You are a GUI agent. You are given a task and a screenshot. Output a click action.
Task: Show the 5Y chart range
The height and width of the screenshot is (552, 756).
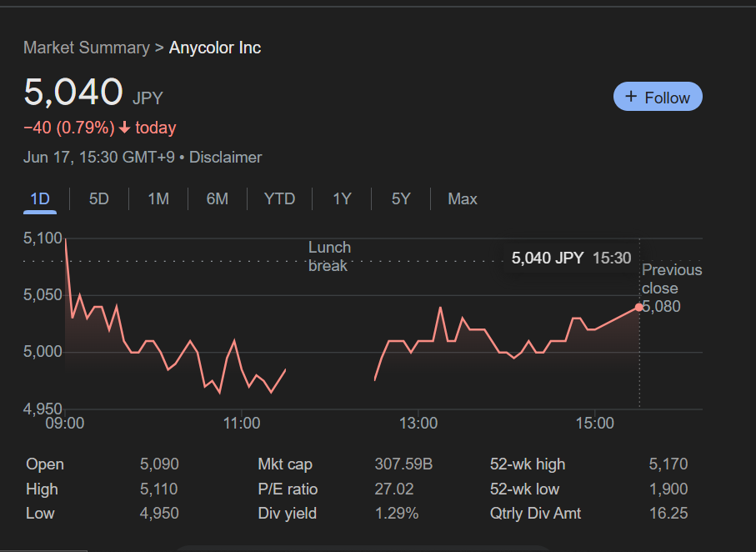pyautogui.click(x=401, y=198)
